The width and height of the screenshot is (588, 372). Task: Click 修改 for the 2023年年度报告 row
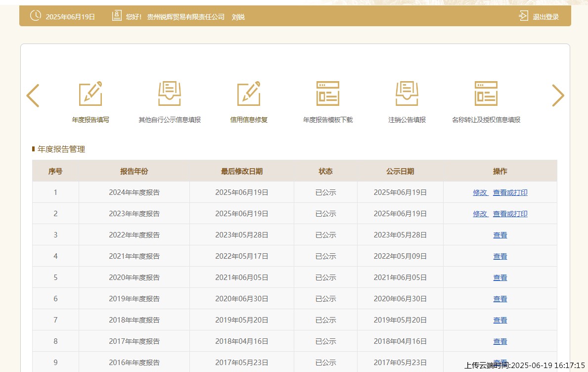coord(480,214)
